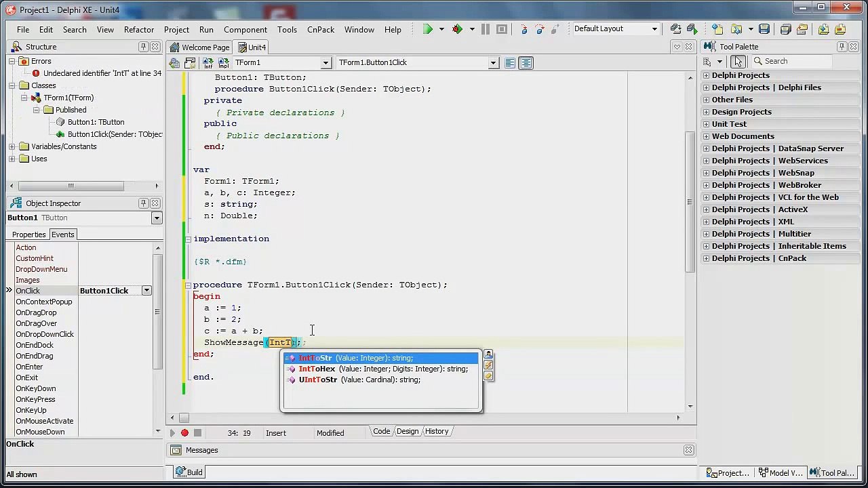The width and height of the screenshot is (868, 488).
Task: Jump to implementation section with Impl icon
Action: coord(223,62)
